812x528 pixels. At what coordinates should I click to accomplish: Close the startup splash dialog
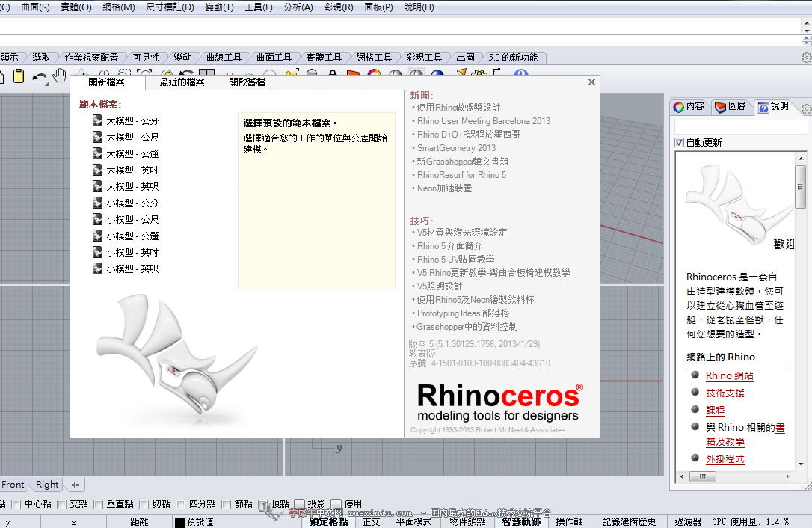pos(591,82)
